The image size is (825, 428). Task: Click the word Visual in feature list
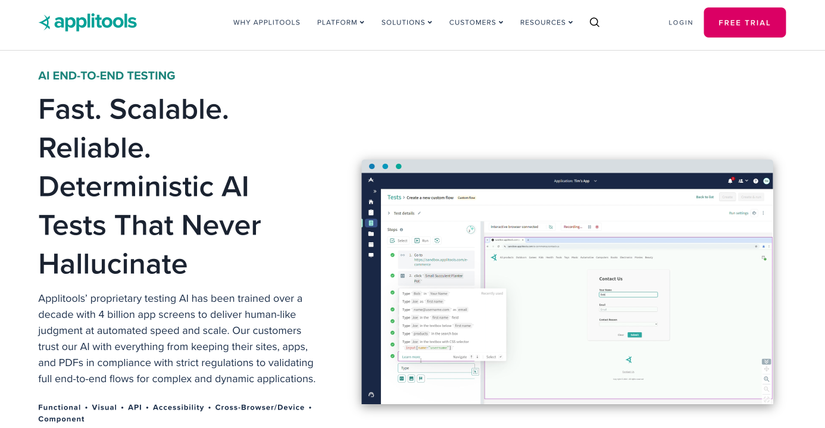(104, 407)
